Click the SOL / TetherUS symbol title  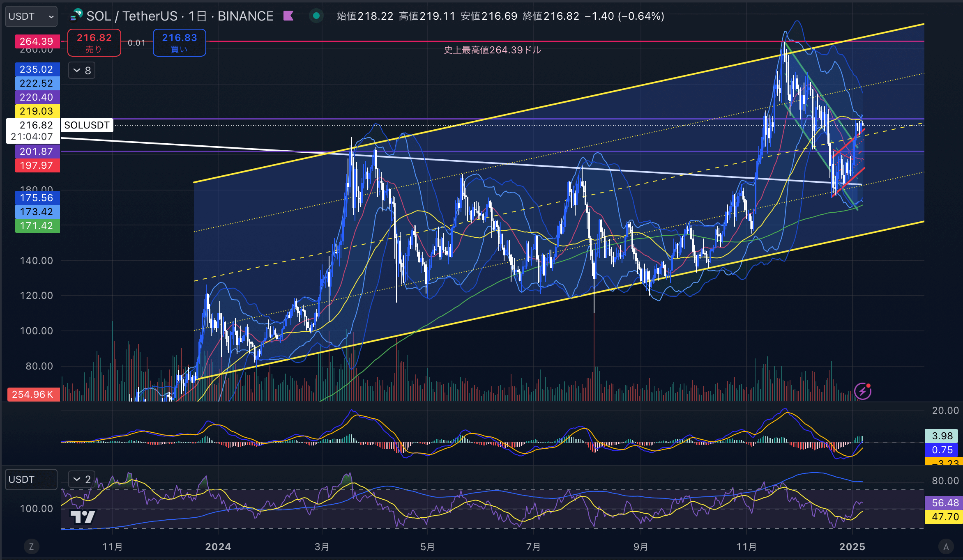131,16
